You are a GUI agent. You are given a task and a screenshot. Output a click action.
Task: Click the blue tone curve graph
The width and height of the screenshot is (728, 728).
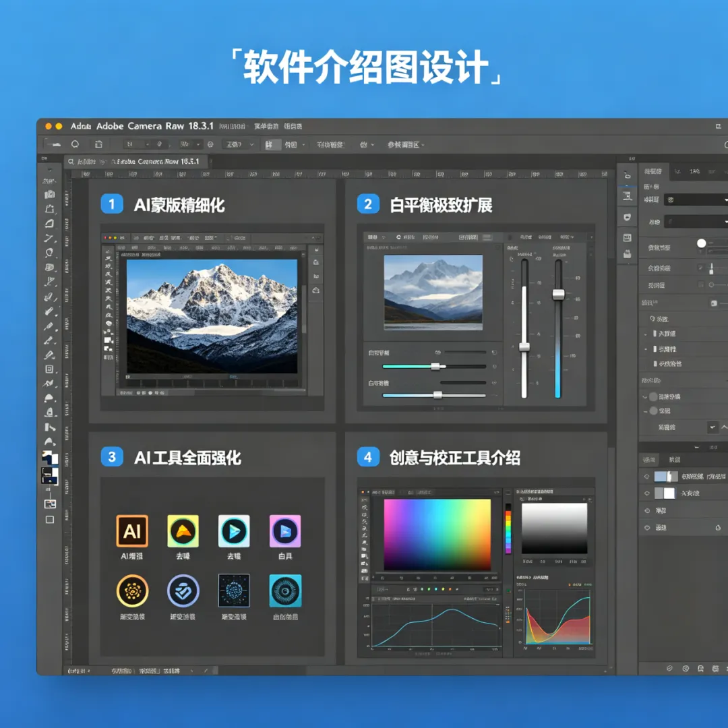[435, 624]
